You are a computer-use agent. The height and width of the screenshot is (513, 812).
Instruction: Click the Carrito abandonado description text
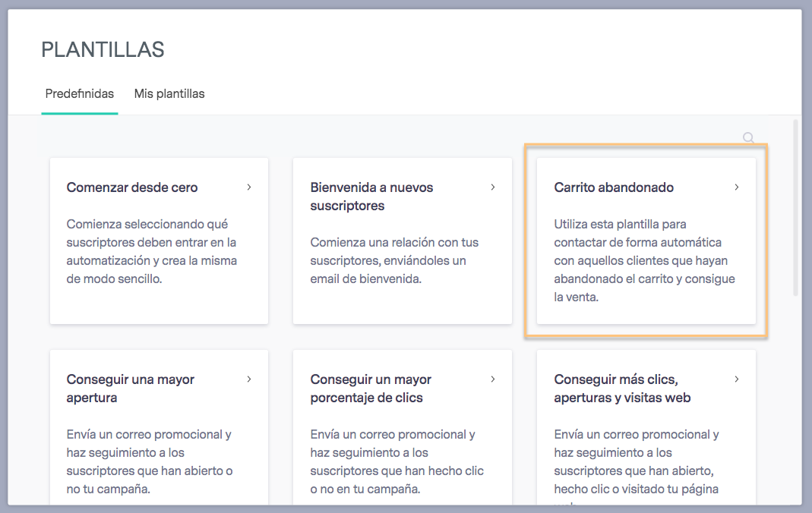[644, 260]
